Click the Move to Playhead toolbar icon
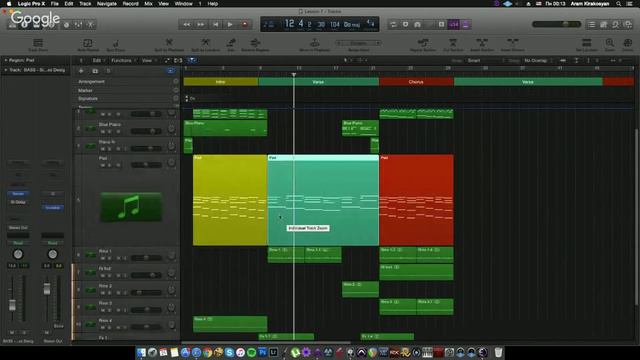The height and width of the screenshot is (360, 640). point(315,44)
